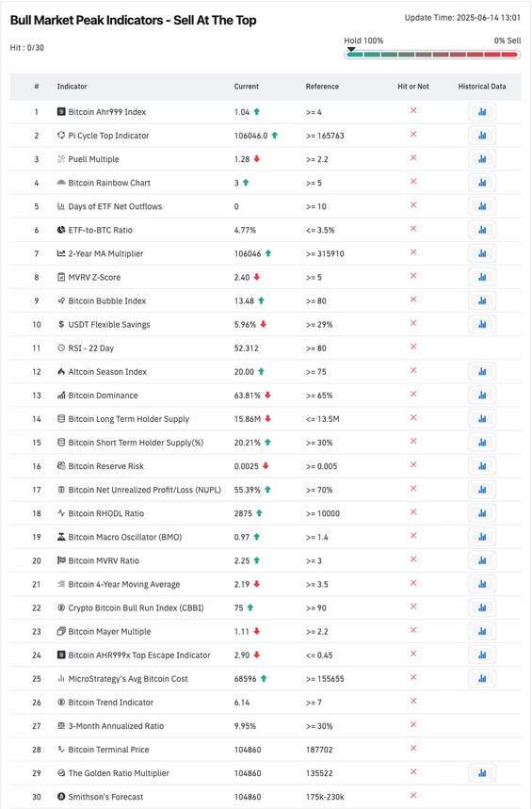
Task: Open historical data chart for Bitcoin Mayer Multiple
Action: point(482,632)
